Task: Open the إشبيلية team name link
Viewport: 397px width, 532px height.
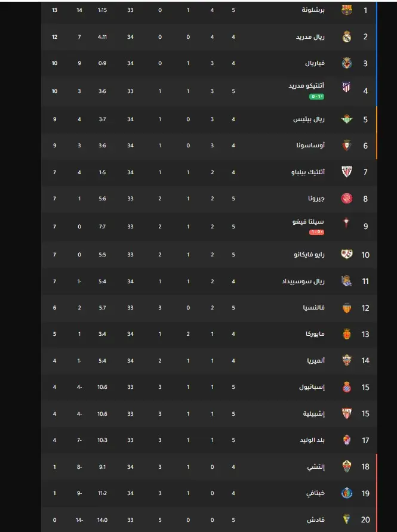Action: (314, 413)
